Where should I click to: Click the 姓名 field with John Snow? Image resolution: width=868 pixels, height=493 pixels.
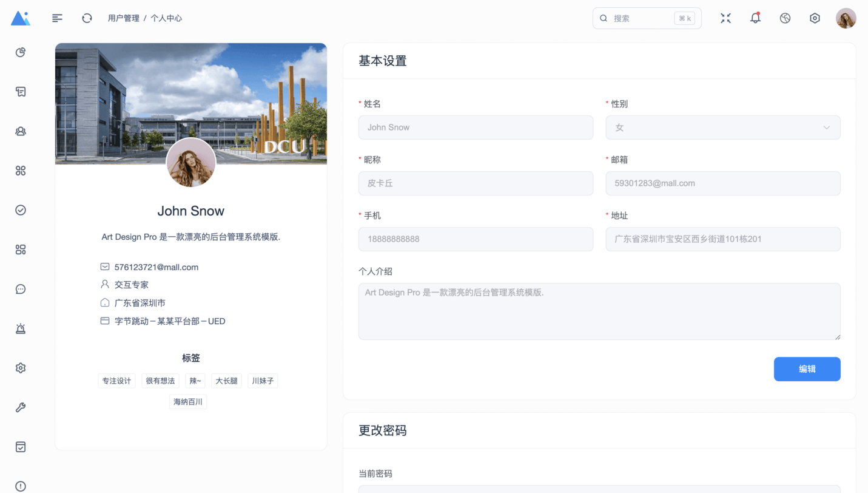(476, 127)
